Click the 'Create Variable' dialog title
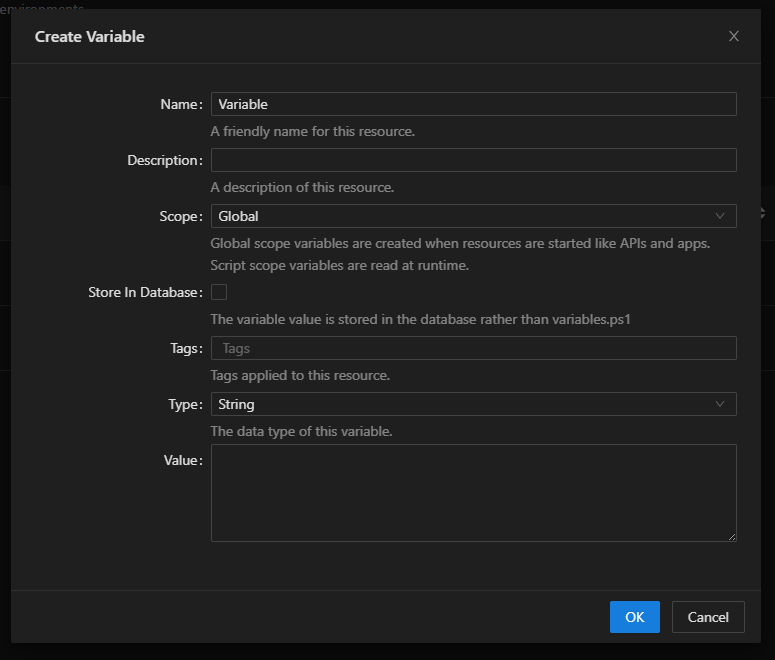This screenshot has width=775, height=660. click(x=90, y=36)
